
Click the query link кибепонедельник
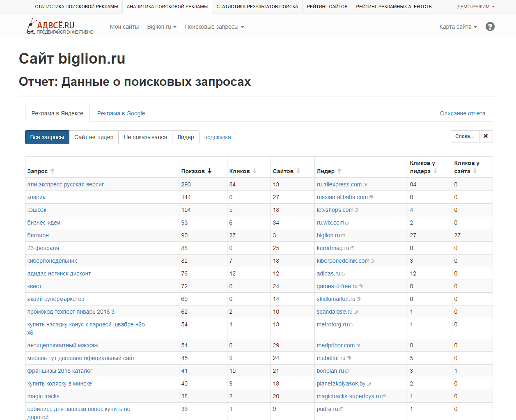(52, 260)
